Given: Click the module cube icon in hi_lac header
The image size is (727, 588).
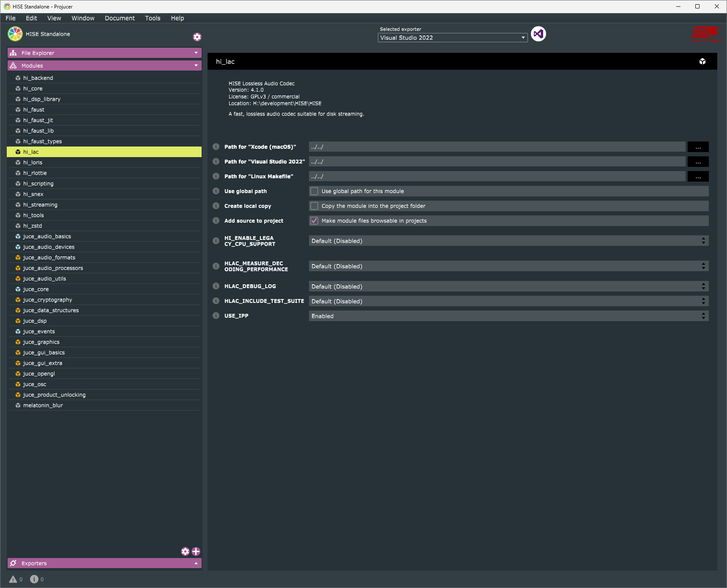Looking at the screenshot, I should coord(702,62).
